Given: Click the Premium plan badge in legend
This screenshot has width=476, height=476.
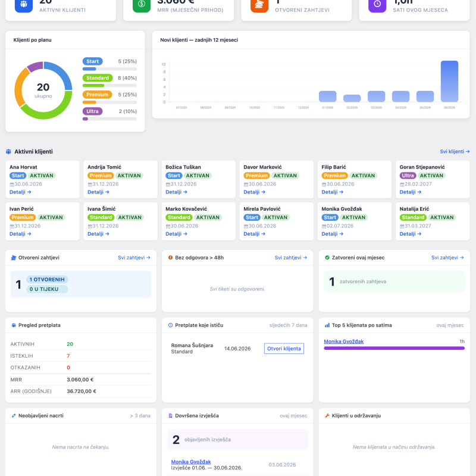Looking at the screenshot, I should (x=97, y=95).
